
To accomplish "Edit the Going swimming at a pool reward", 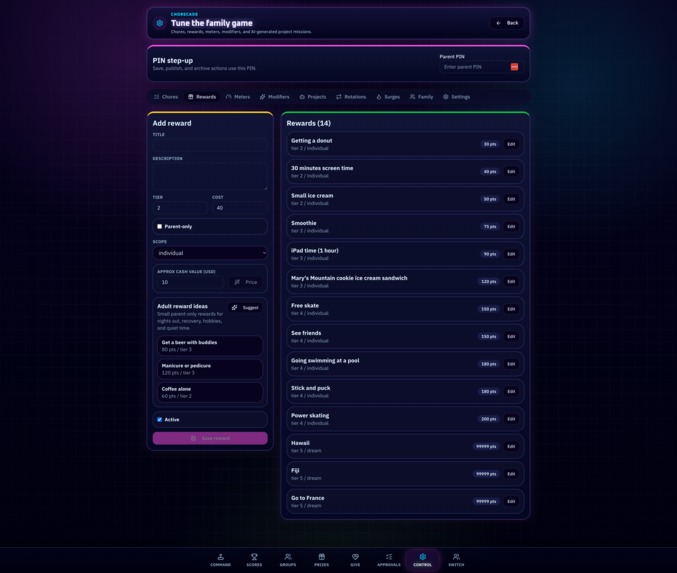I will click(x=511, y=364).
